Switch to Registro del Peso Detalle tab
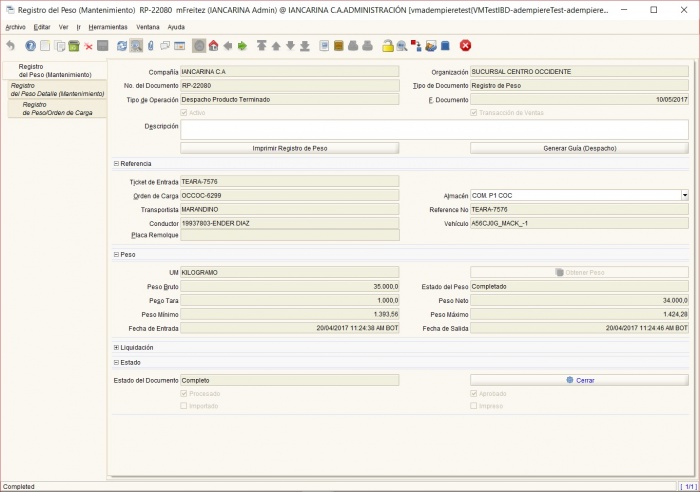This screenshot has width=700, height=492. click(x=58, y=89)
